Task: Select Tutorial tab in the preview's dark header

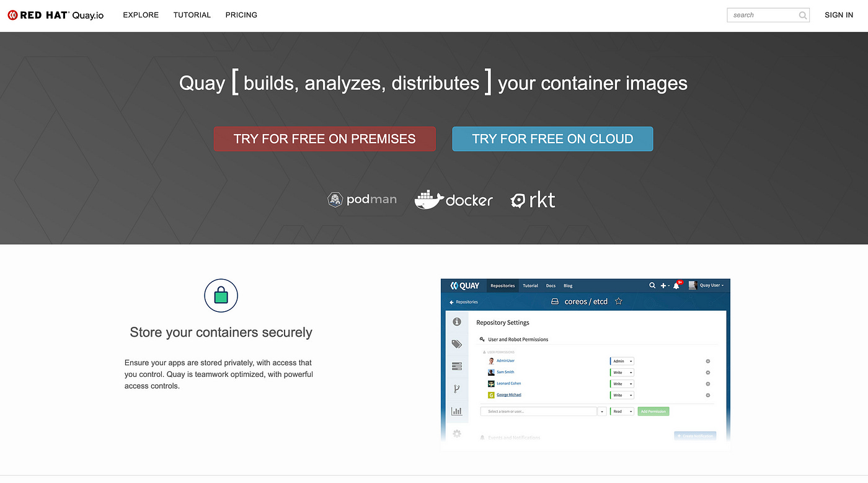Action: [531, 286]
